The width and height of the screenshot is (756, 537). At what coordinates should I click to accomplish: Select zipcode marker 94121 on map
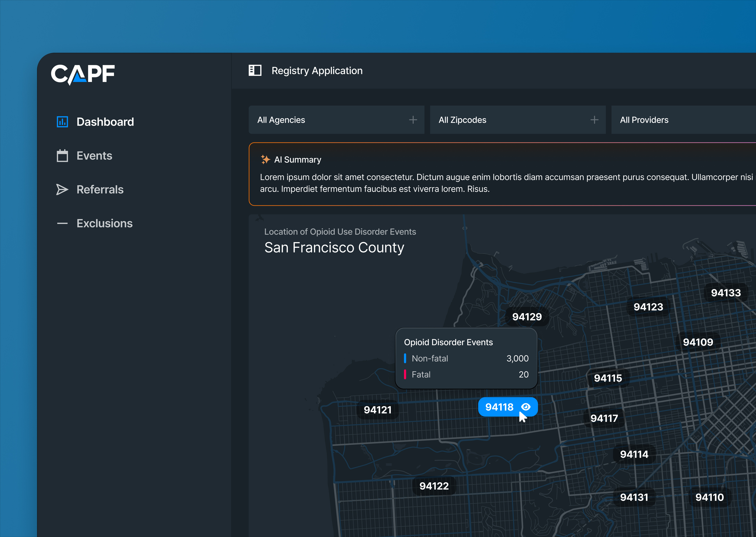377,410
